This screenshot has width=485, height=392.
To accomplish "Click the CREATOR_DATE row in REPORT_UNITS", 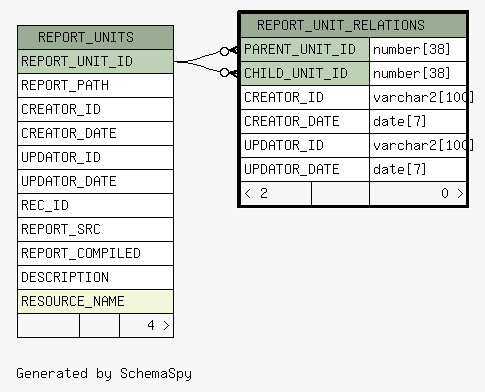I will click(x=95, y=133).
